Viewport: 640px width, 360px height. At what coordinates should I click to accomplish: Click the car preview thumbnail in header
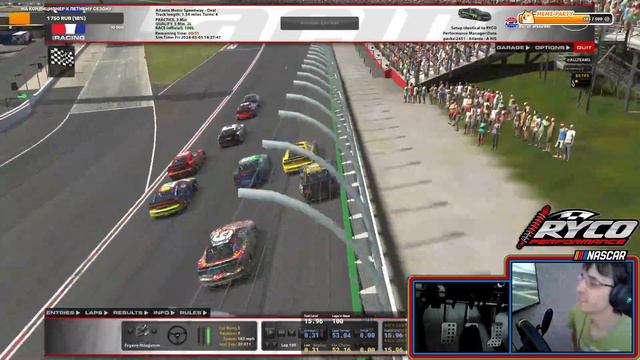pos(474,14)
